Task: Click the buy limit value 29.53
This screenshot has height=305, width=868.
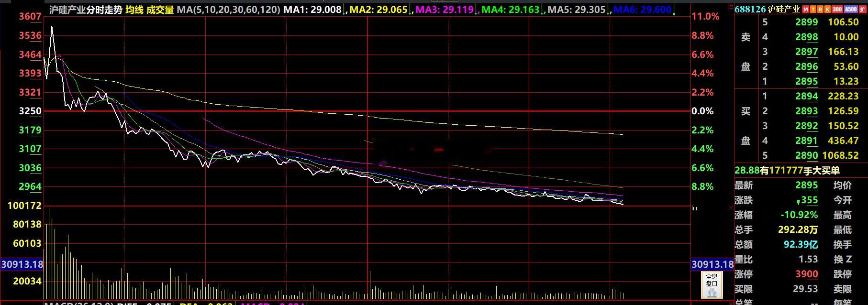Action: tap(805, 289)
